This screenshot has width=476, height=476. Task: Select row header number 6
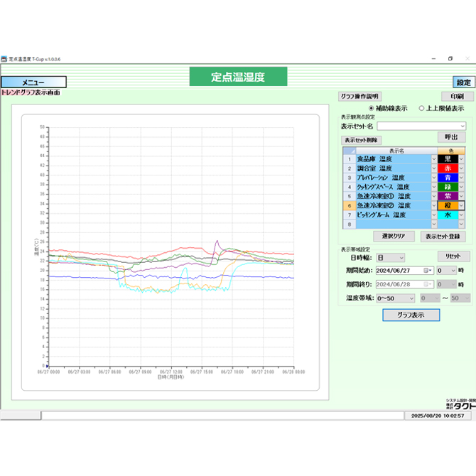tap(350, 205)
